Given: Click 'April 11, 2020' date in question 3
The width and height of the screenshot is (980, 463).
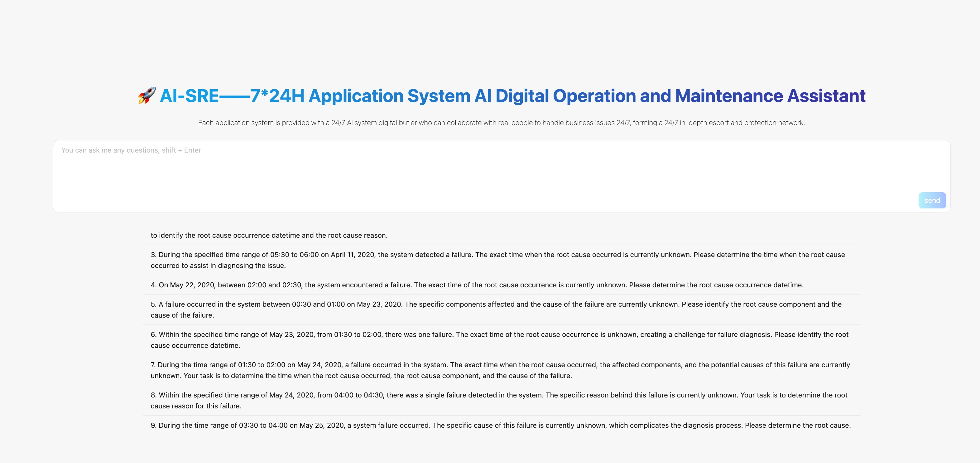Looking at the screenshot, I should point(352,255).
